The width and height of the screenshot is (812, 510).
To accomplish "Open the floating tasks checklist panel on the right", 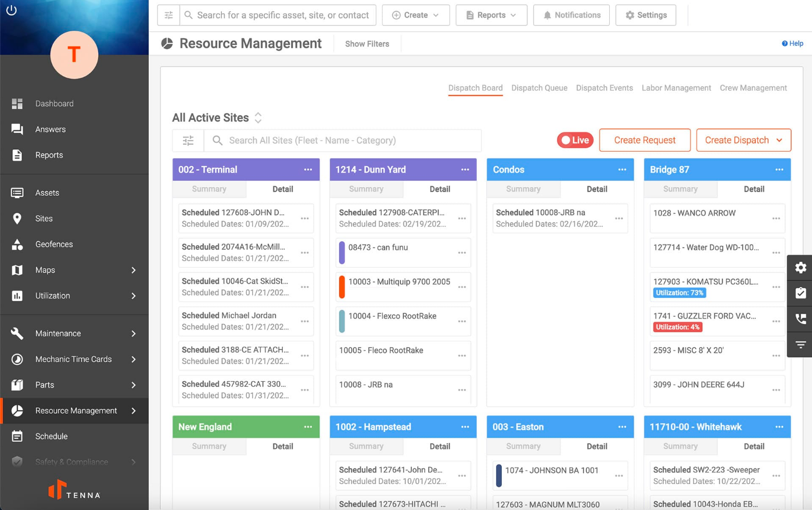I will pyautogui.click(x=800, y=293).
